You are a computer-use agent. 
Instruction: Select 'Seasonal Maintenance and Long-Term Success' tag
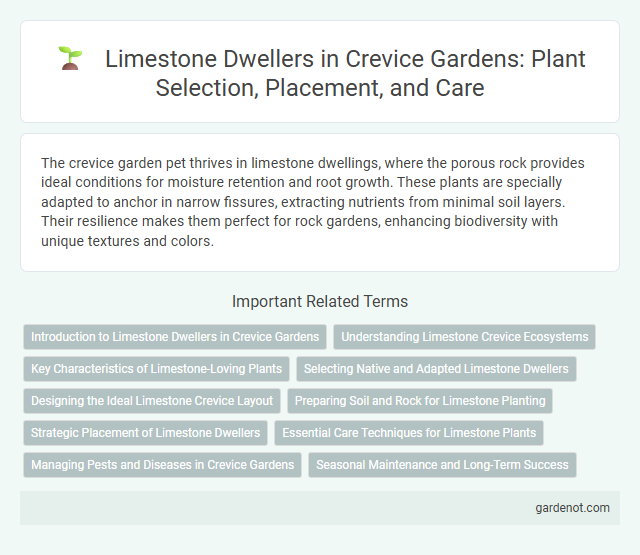coord(442,465)
